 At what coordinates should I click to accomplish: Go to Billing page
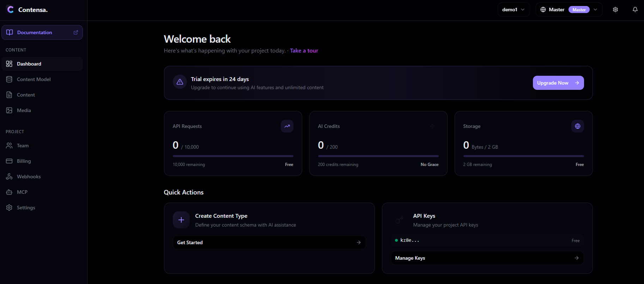click(x=42, y=161)
